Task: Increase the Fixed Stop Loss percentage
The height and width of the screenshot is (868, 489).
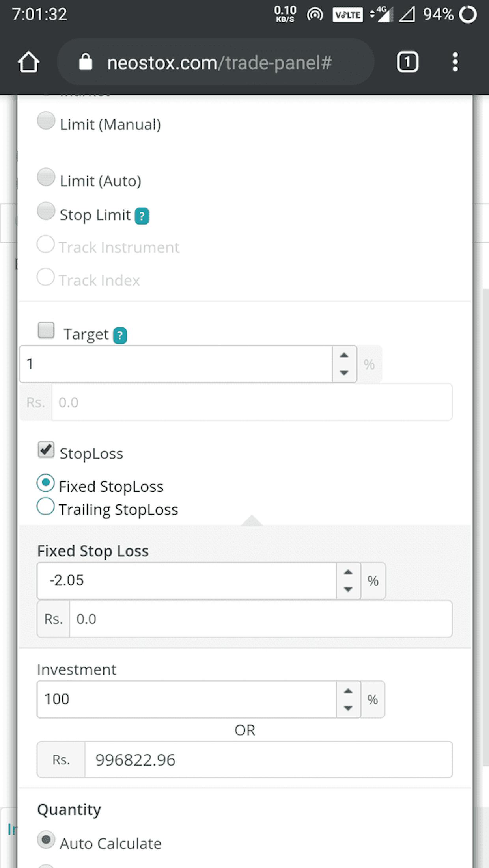Action: point(348,572)
